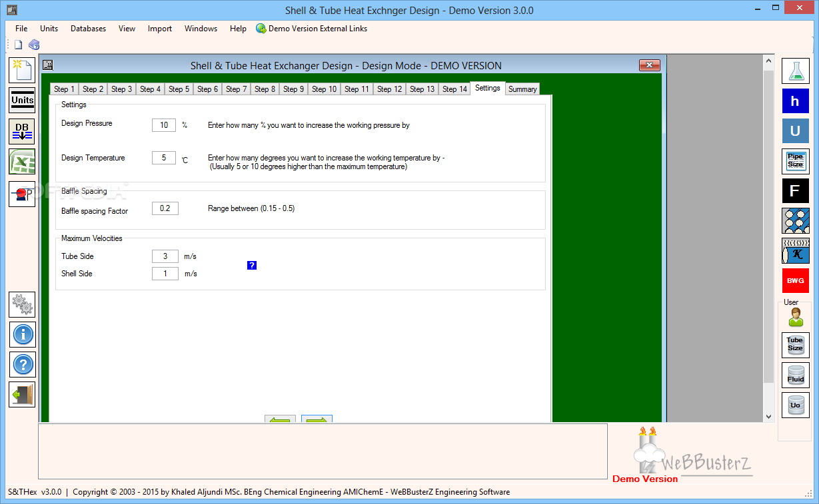This screenshot has width=819, height=504.
Task: Click the scroll down arrow in right scrollbar
Action: [768, 416]
